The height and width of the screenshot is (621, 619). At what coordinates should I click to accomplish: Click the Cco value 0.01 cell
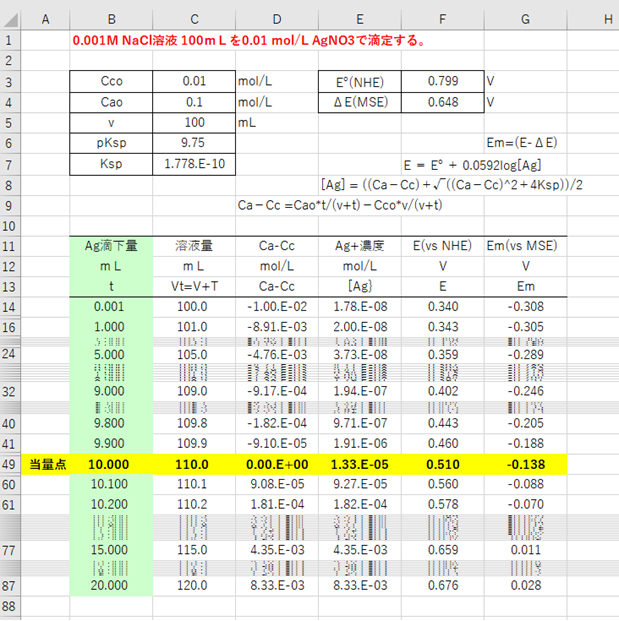[194, 81]
